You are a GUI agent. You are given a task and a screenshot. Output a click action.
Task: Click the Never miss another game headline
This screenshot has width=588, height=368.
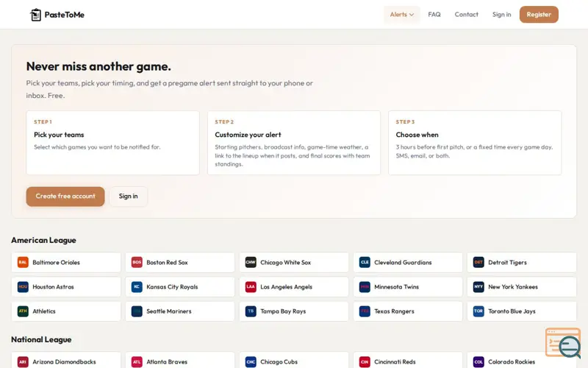(98, 66)
